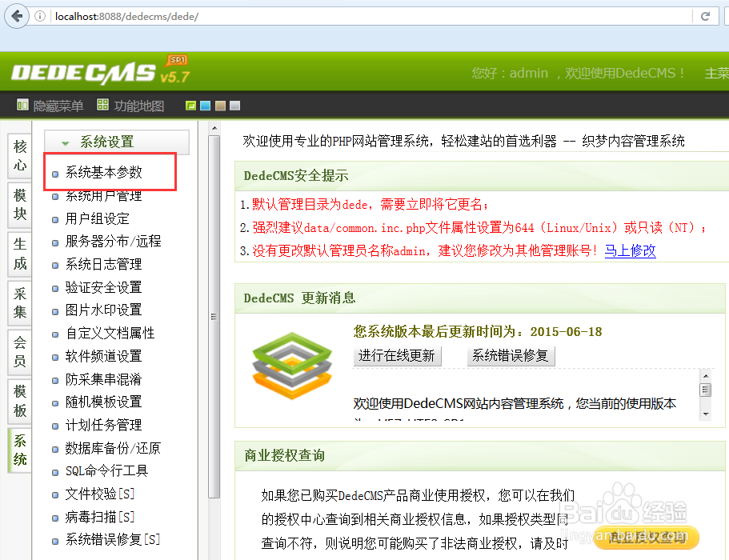The height and width of the screenshot is (560, 729).
Task: Click the browser back arrow button
Action: click(x=17, y=16)
